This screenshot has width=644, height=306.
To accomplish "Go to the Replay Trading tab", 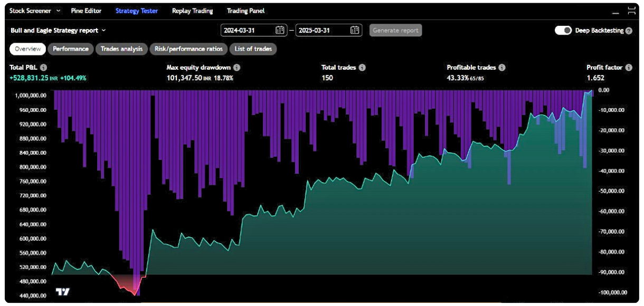I will 192,11.
